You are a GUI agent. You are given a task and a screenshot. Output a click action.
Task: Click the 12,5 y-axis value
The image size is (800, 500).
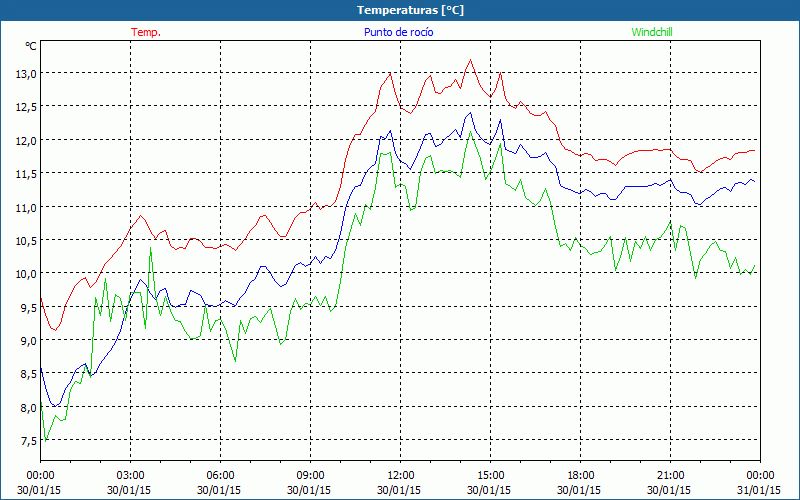pyautogui.click(x=26, y=107)
